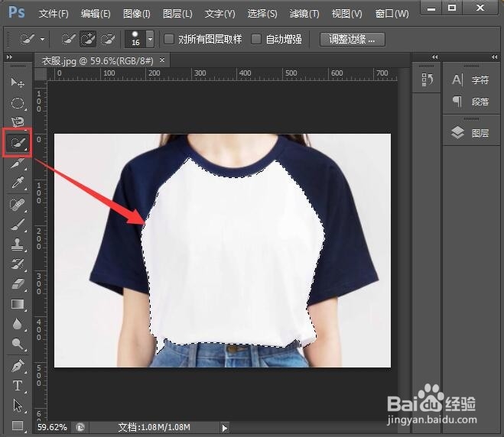Close the Photoshop window
The width and height of the screenshot is (504, 437).
click(x=480, y=8)
